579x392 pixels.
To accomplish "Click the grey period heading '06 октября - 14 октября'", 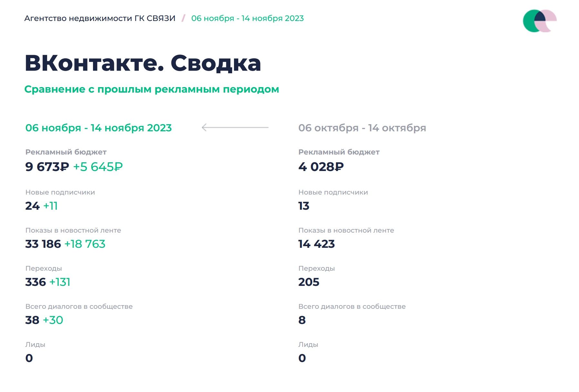I will click(x=362, y=128).
